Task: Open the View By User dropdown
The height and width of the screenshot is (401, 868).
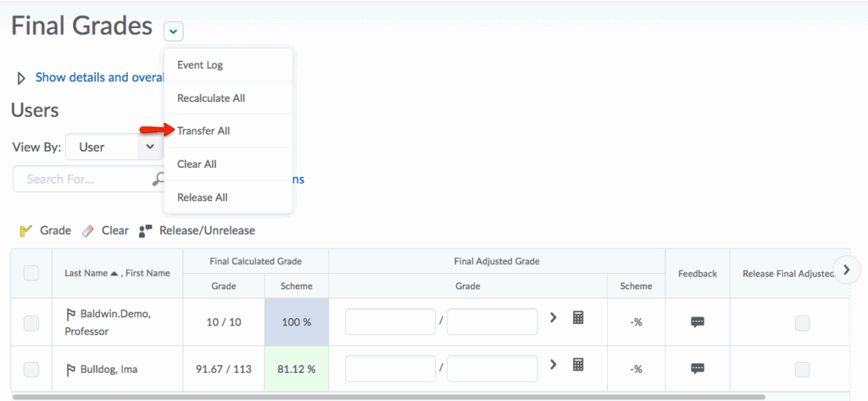Action: tap(114, 147)
